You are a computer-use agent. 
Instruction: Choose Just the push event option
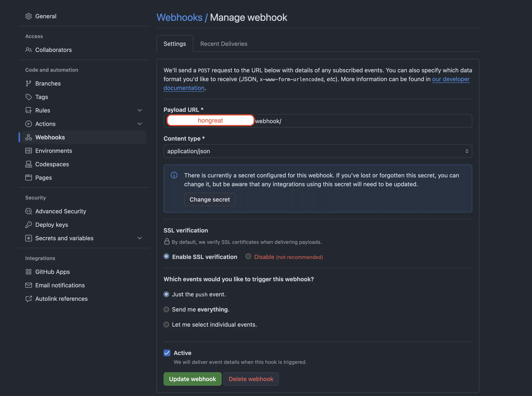click(166, 294)
